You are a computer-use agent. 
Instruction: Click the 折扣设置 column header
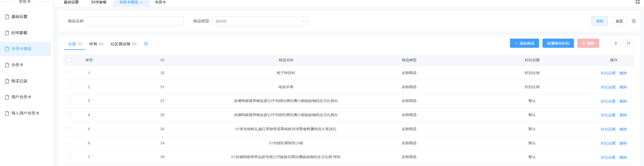pos(532,60)
